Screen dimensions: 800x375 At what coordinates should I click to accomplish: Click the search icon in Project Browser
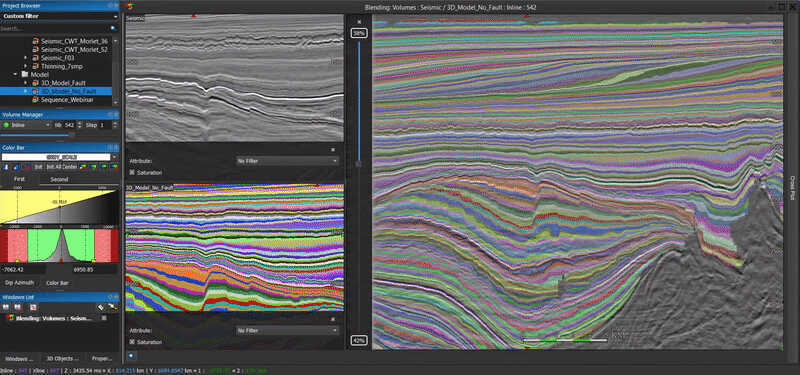113,29
